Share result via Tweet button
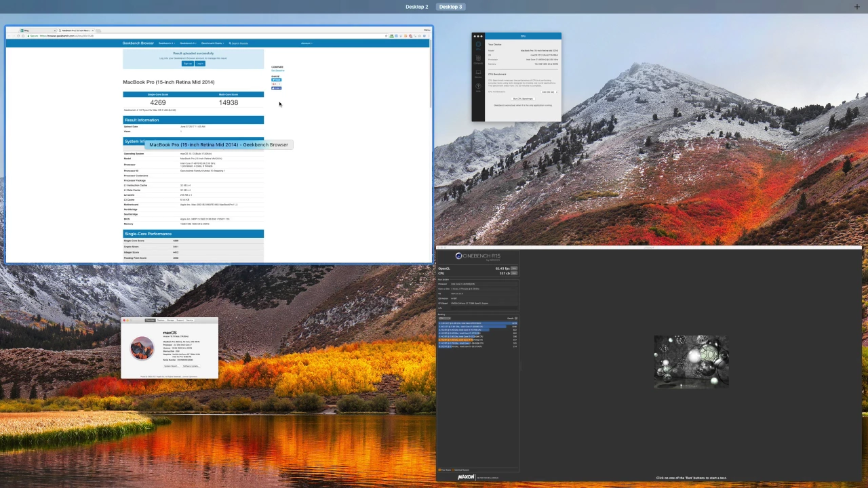 point(276,80)
